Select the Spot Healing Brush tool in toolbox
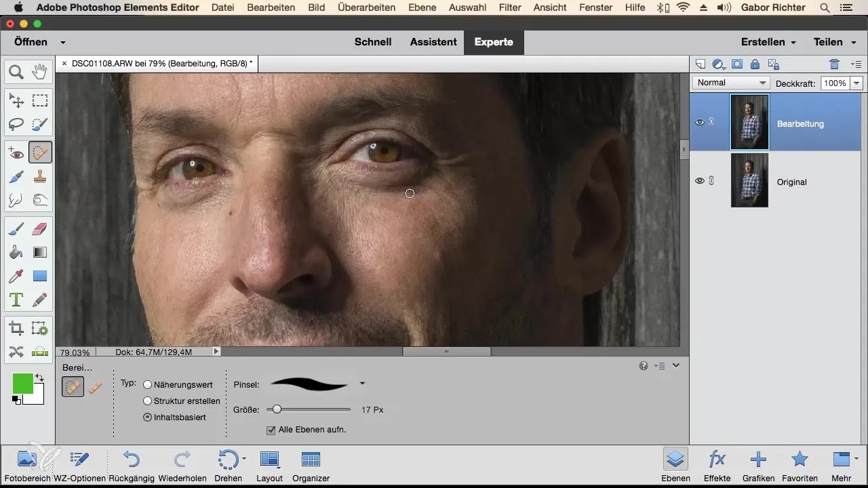Screen dimensions: 868x488 coord(40,154)
